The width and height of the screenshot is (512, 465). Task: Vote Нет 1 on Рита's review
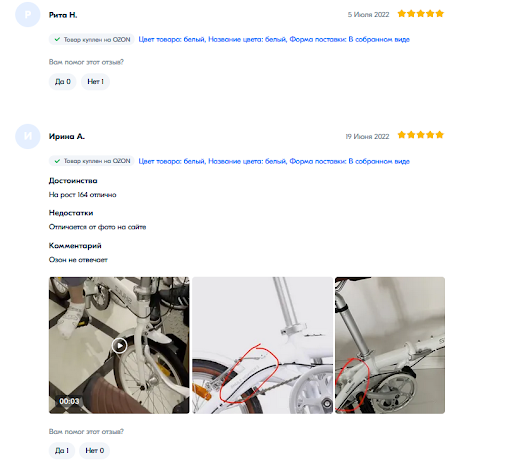(95, 82)
